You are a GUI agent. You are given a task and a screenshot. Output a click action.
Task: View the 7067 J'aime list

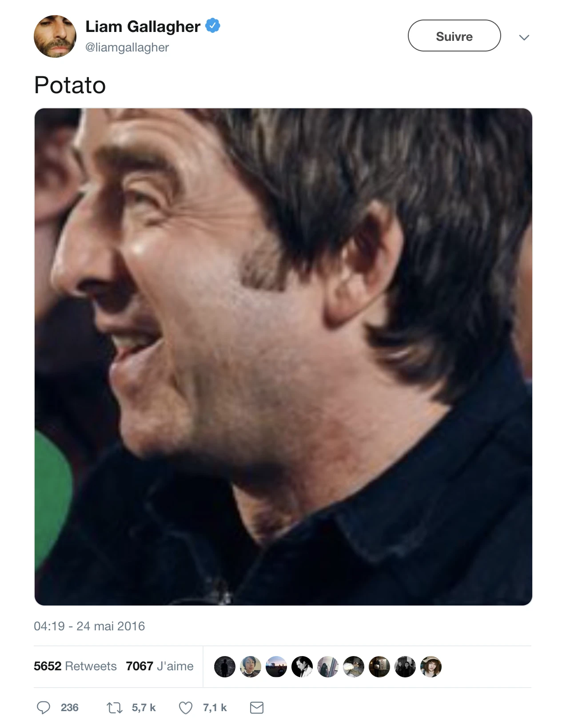pos(159,666)
